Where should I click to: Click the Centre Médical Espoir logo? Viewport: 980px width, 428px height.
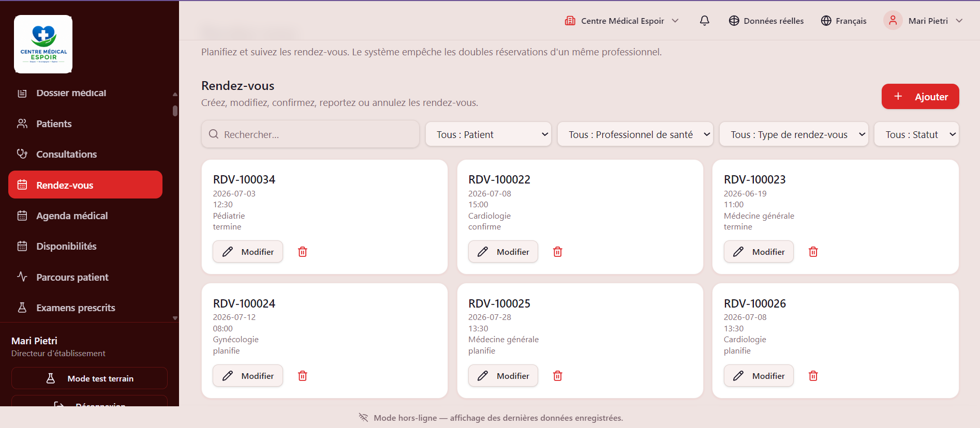pos(43,44)
